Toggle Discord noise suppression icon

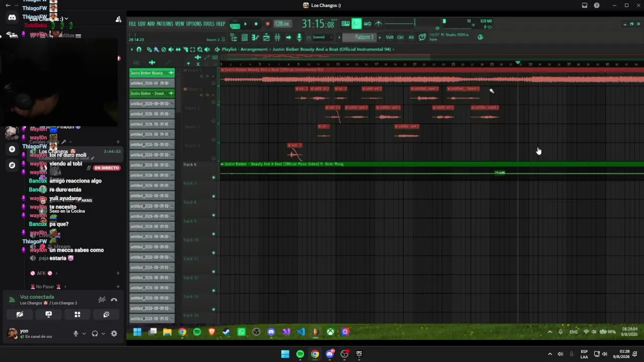point(102,300)
